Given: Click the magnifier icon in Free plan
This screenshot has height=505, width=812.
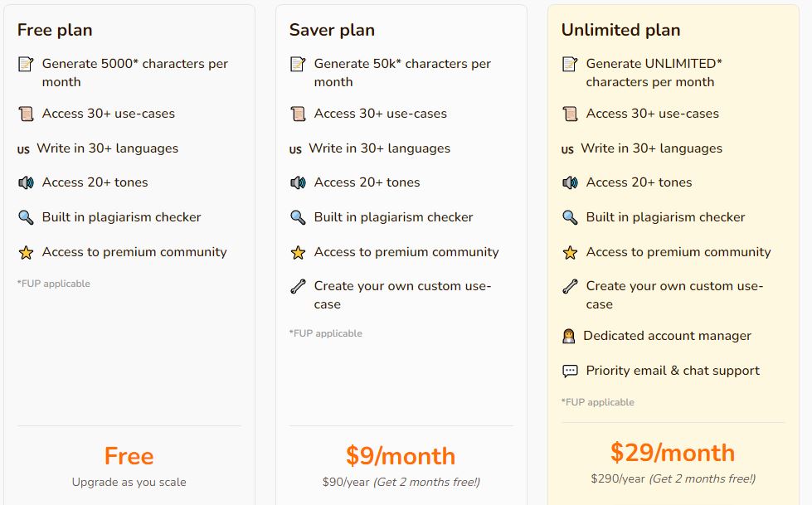Looking at the screenshot, I should (26, 217).
